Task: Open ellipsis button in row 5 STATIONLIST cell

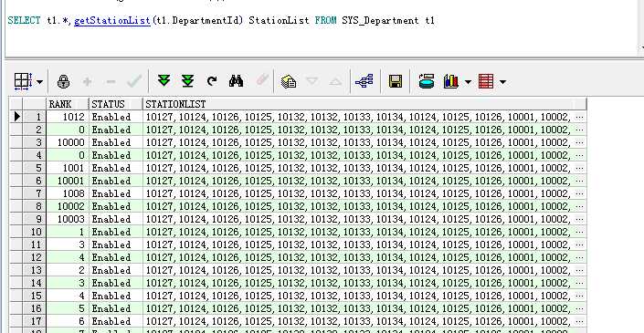Action: click(x=579, y=168)
